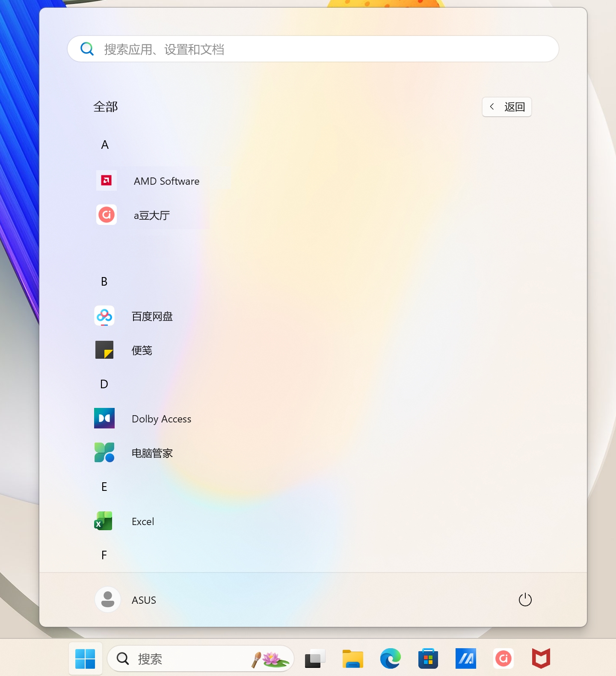This screenshot has height=676, width=616.
Task: Open File Explorer from the taskbar
Action: tap(352, 659)
